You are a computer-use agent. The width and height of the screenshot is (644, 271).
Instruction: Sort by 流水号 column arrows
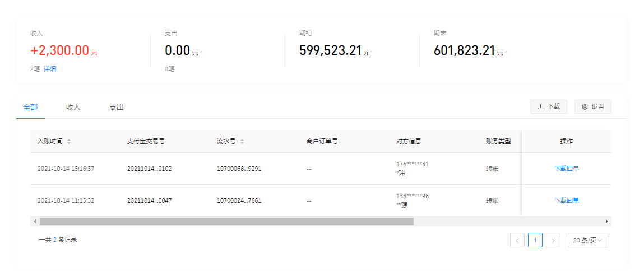242,142
